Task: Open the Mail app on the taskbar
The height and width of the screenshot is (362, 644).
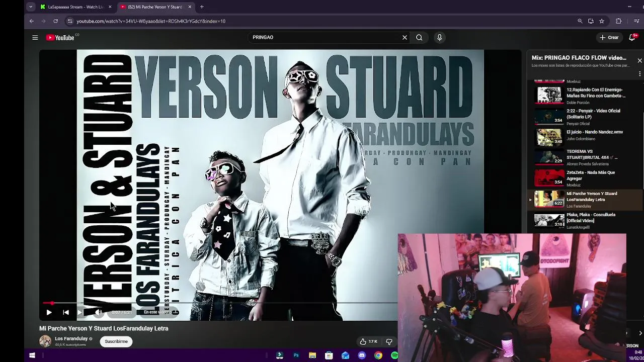Action: click(x=345, y=355)
